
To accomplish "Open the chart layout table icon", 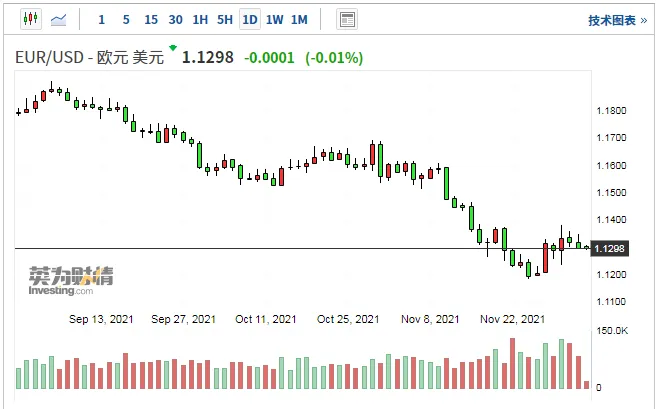I will [x=347, y=19].
